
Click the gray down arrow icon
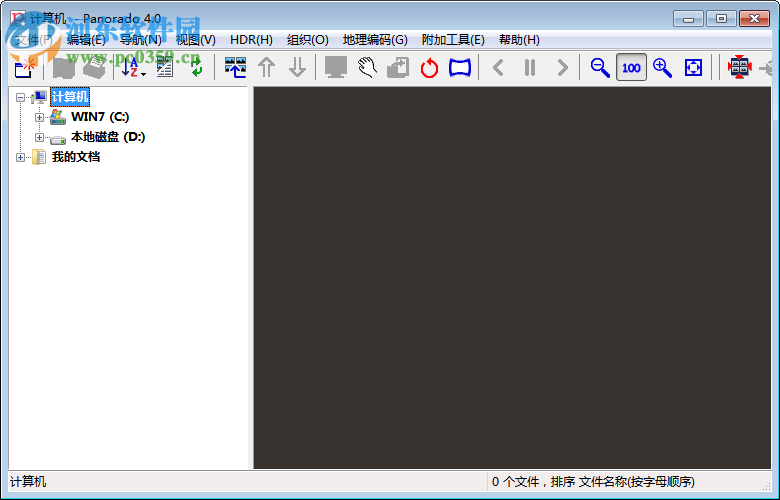point(297,68)
